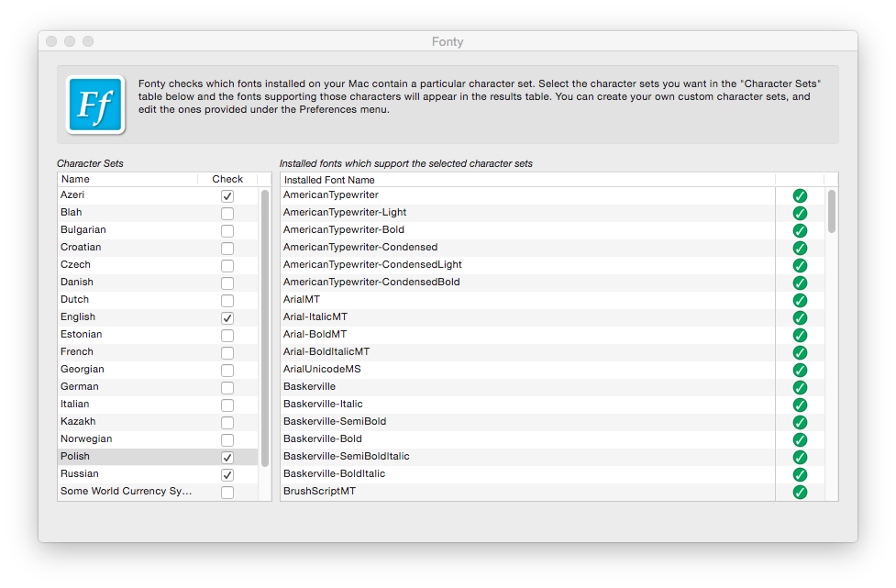Tick the Croatian checkbox

pos(227,249)
